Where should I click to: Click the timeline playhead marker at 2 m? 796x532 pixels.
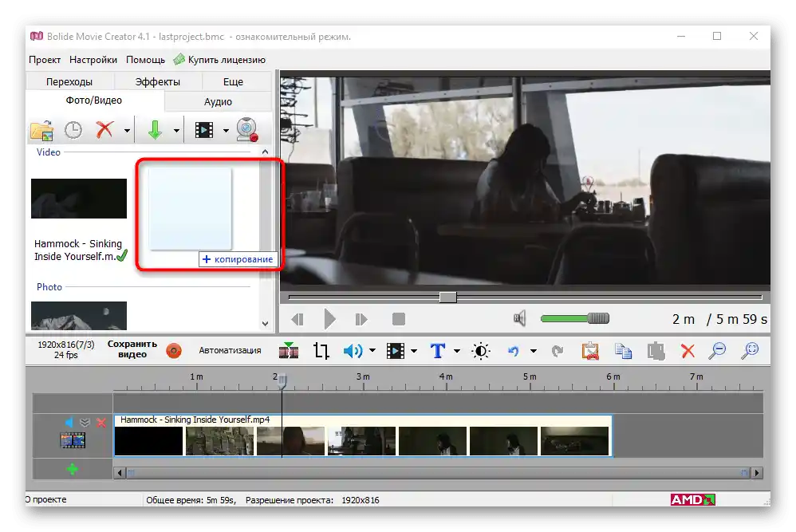282,380
